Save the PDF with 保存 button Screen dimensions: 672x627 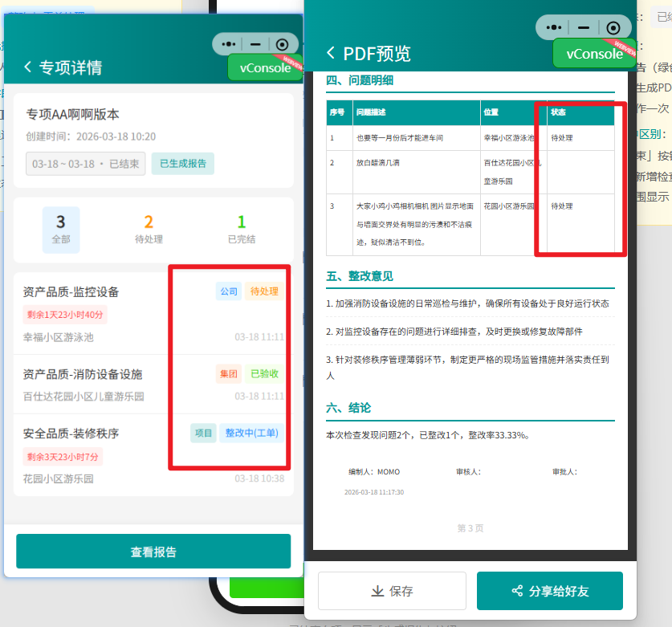click(x=392, y=591)
